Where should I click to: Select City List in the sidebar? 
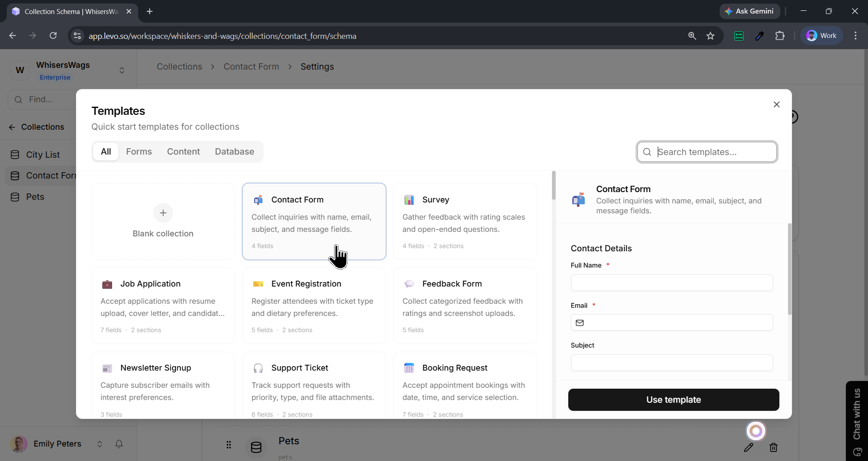[x=42, y=155]
